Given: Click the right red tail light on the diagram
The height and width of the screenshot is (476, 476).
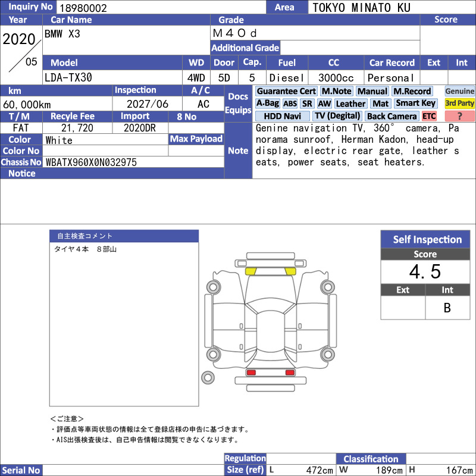Looking at the screenshot, I should [290, 372].
